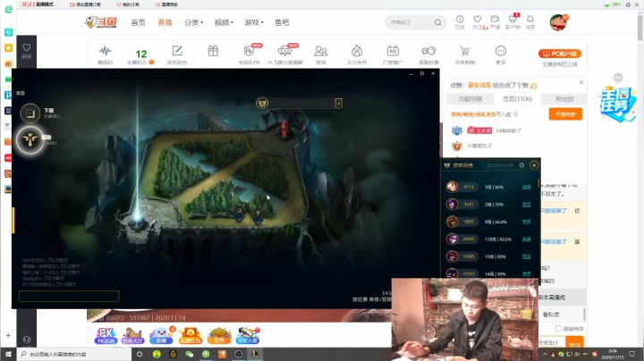
Task: Open the 客户端 download icon with badge
Action: 513,21
